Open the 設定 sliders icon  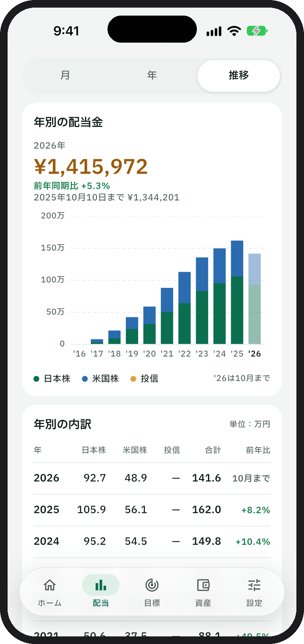click(254, 585)
